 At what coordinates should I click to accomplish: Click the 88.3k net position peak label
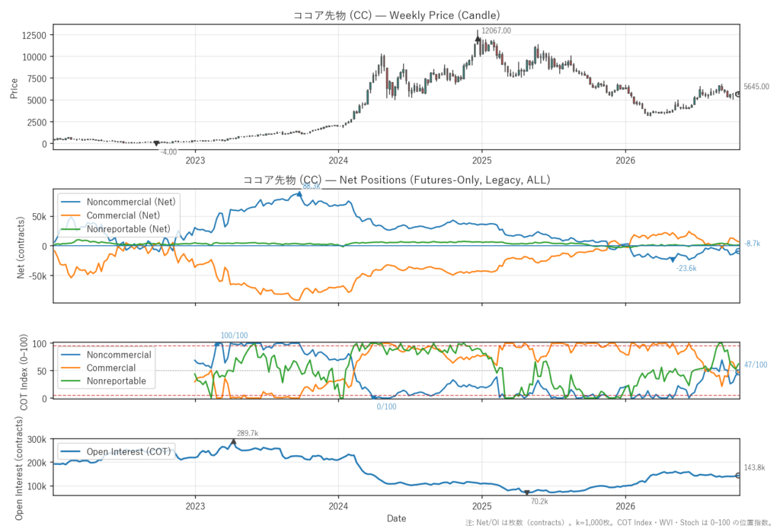(x=312, y=186)
